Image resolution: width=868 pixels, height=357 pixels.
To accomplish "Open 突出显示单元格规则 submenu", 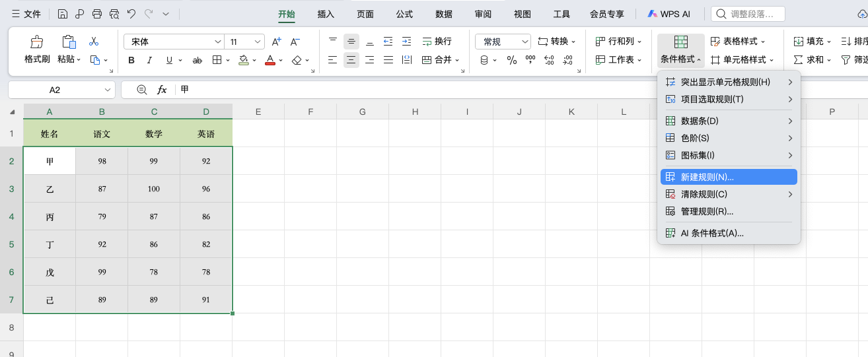I will click(x=729, y=82).
